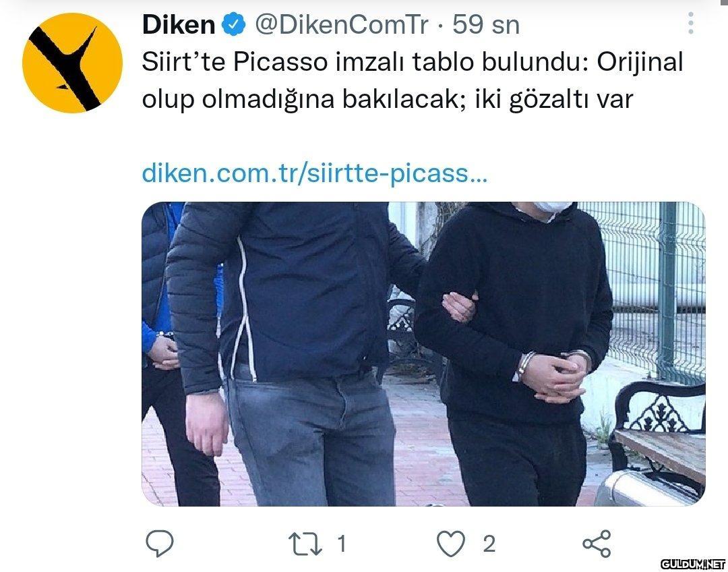Click the reply speech bubble icon
Viewport: 728px width, 572px height.
click(160, 543)
